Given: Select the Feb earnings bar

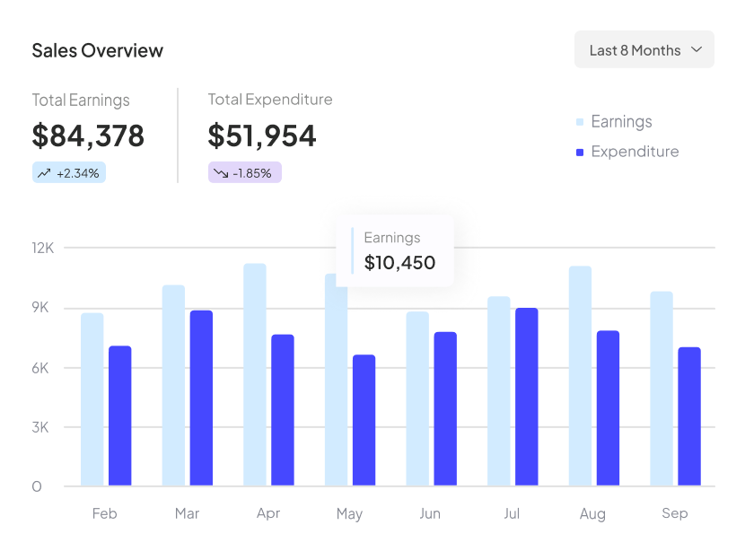Looking at the screenshot, I should 92,399.
